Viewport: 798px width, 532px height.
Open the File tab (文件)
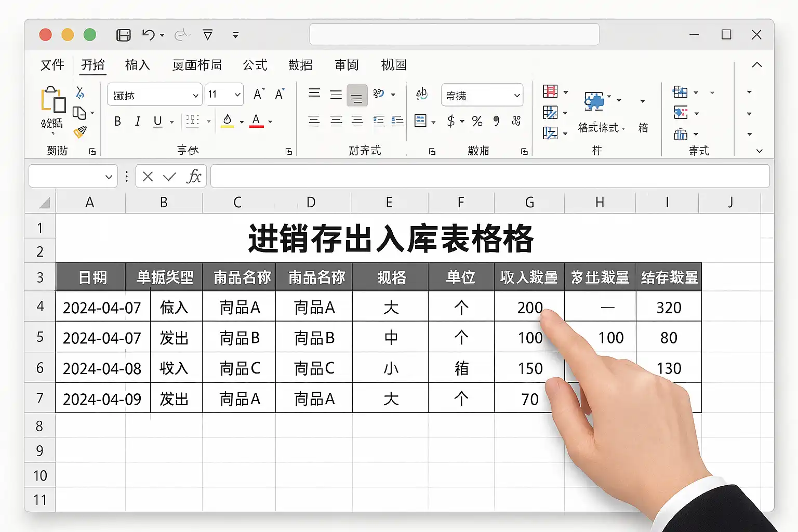(52, 65)
